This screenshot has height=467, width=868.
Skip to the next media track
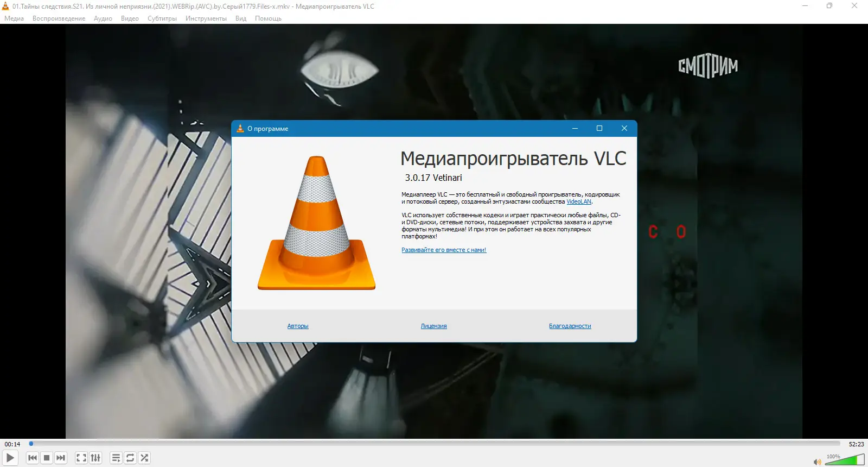[x=61, y=458]
